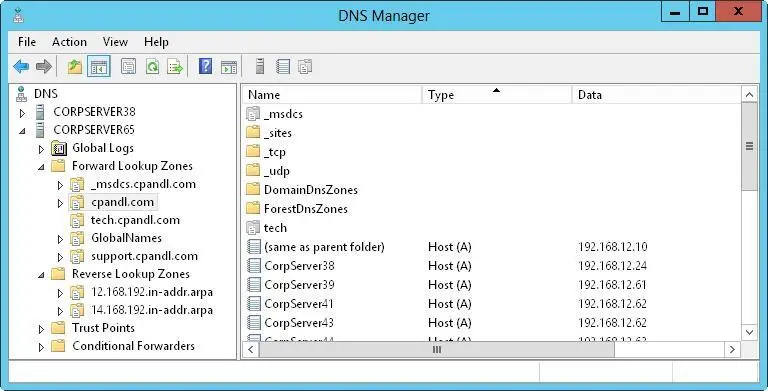Click the Back arrow toolbar icon

[x=21, y=66]
